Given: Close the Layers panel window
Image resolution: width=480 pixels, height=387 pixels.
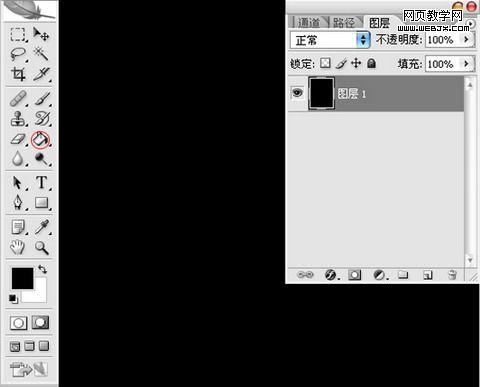Looking at the screenshot, I should pos(471,6).
